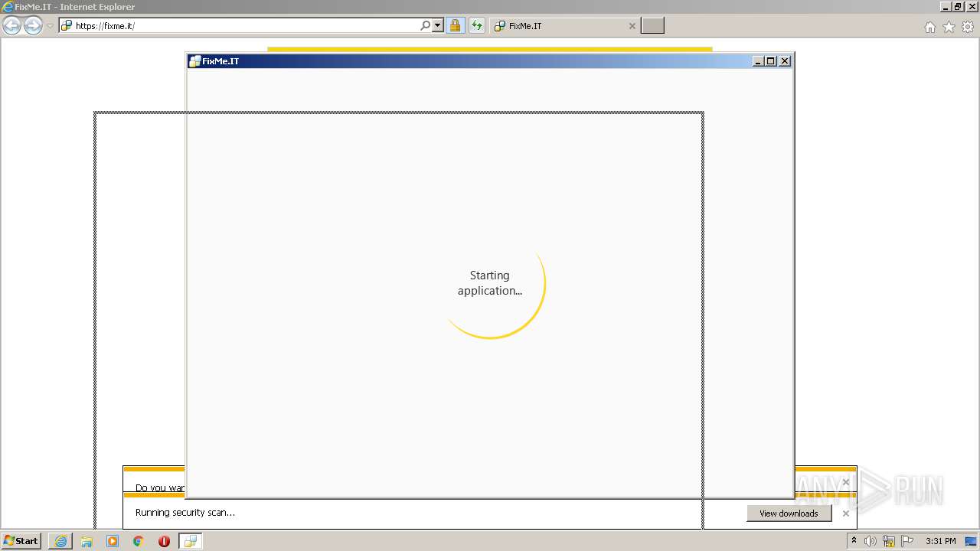The width and height of the screenshot is (980, 551).
Task: Click the address bar search magnifier
Action: [x=426, y=26]
